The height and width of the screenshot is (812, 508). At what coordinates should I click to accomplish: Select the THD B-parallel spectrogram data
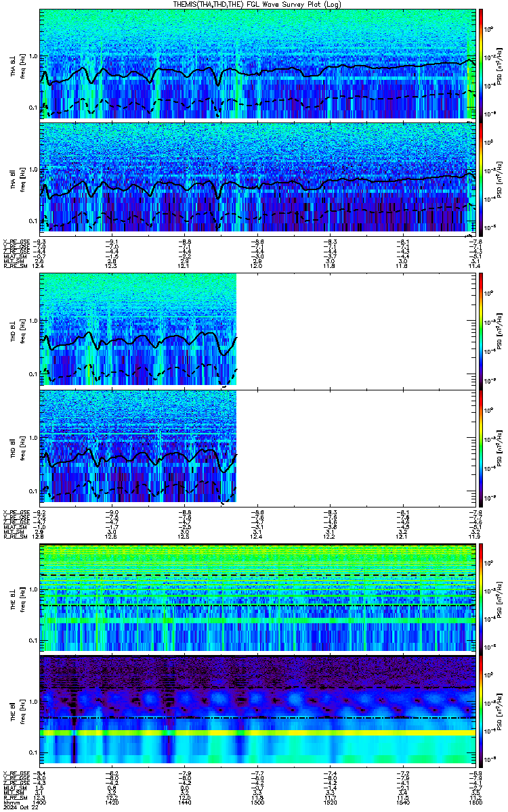pyautogui.click(x=138, y=447)
